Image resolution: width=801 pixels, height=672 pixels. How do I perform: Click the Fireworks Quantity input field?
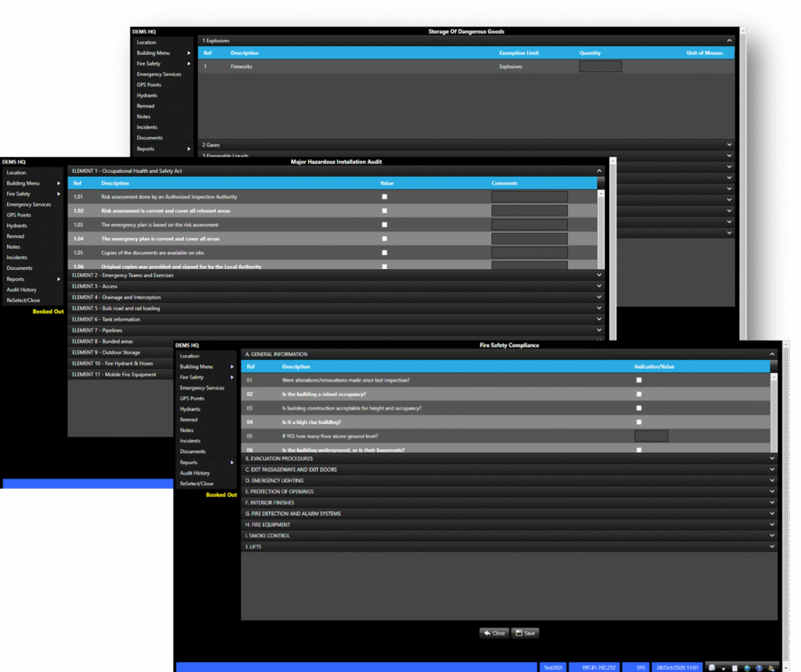(600, 66)
